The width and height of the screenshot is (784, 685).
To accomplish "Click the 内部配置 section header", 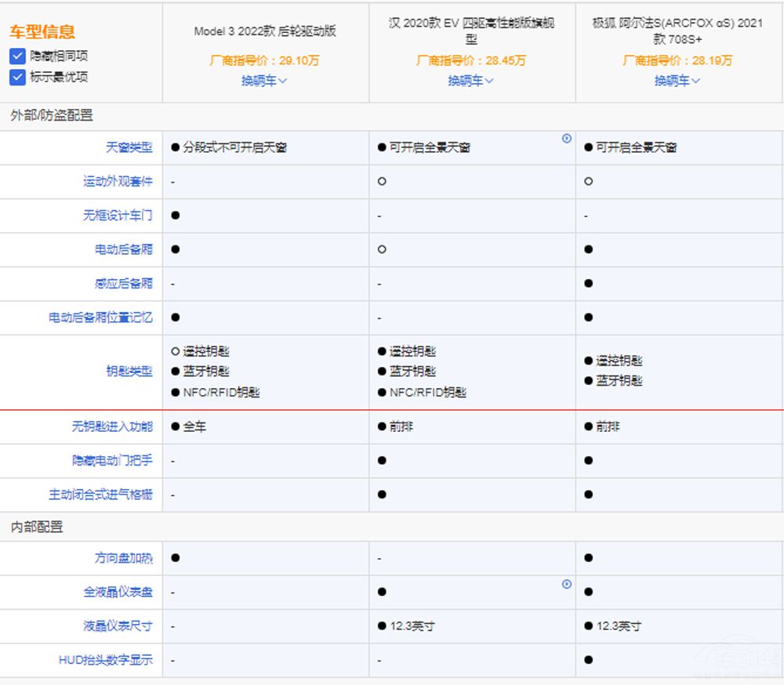I will click(37, 527).
